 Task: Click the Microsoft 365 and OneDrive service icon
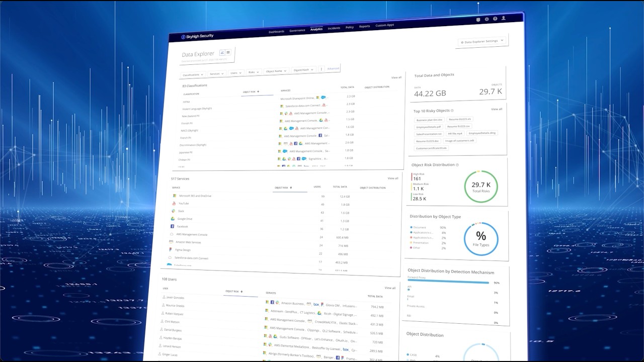tap(175, 196)
